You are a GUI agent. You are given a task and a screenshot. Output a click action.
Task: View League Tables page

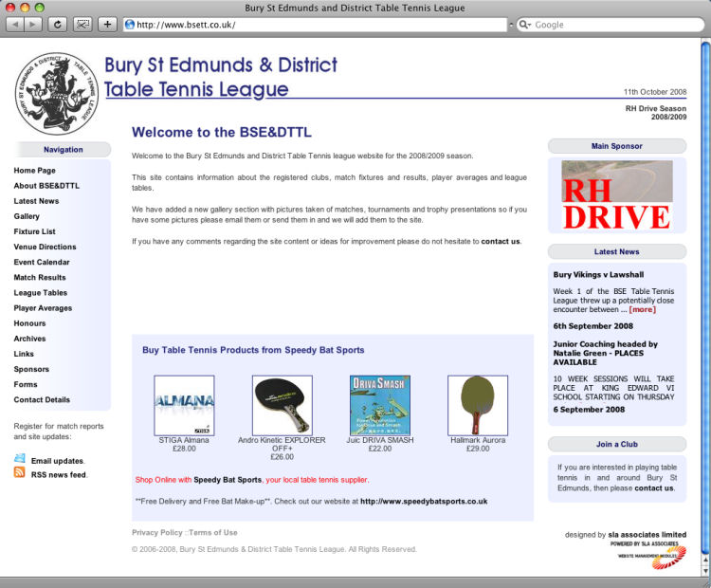click(41, 293)
